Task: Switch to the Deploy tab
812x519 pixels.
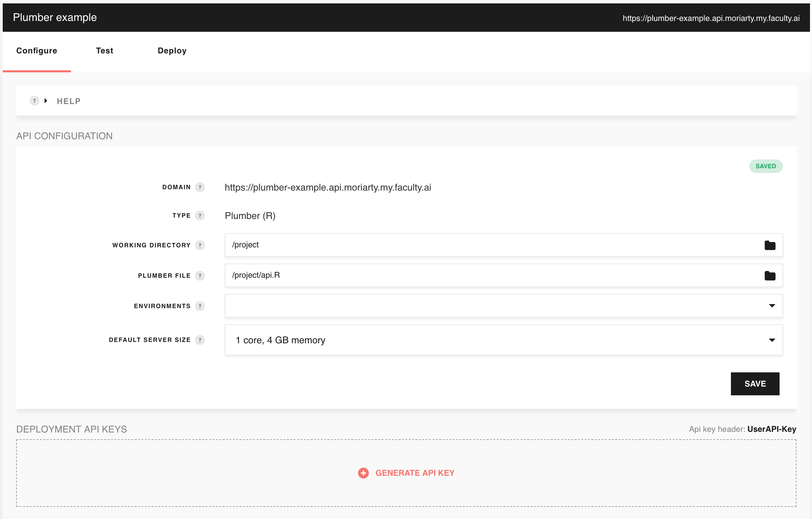Action: tap(172, 51)
